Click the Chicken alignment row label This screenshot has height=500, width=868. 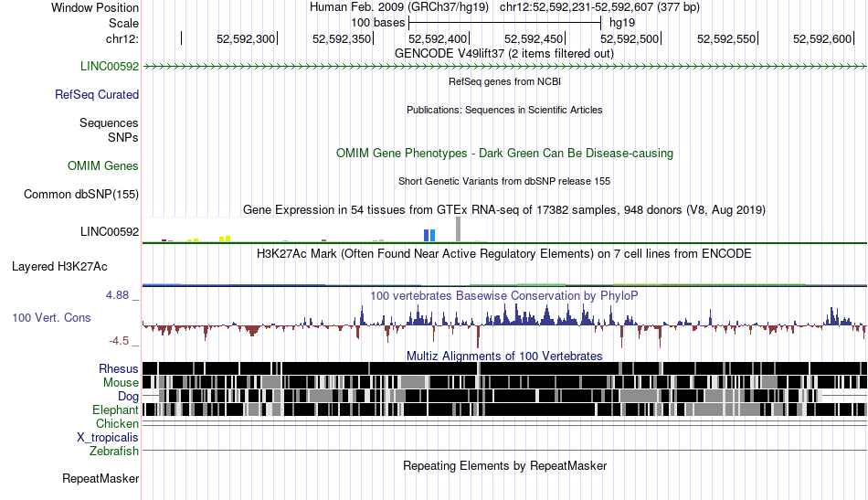point(117,424)
